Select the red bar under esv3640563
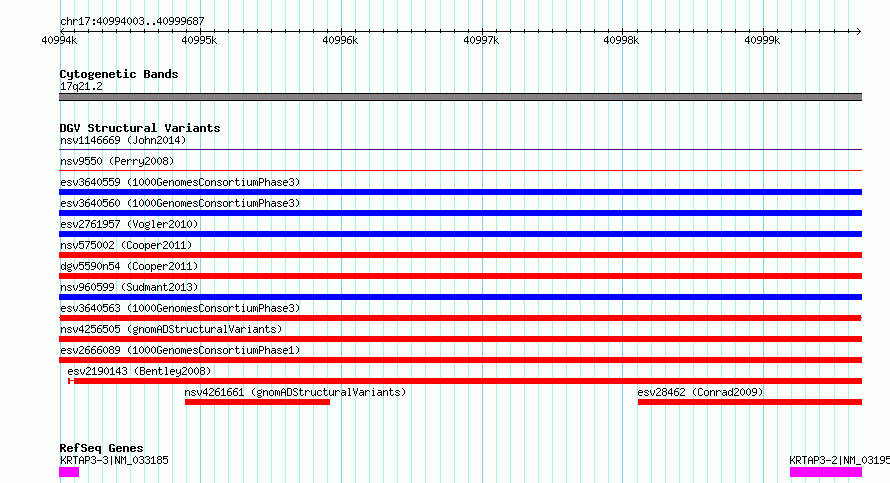Image resolution: width=890 pixels, height=483 pixels. click(460, 318)
